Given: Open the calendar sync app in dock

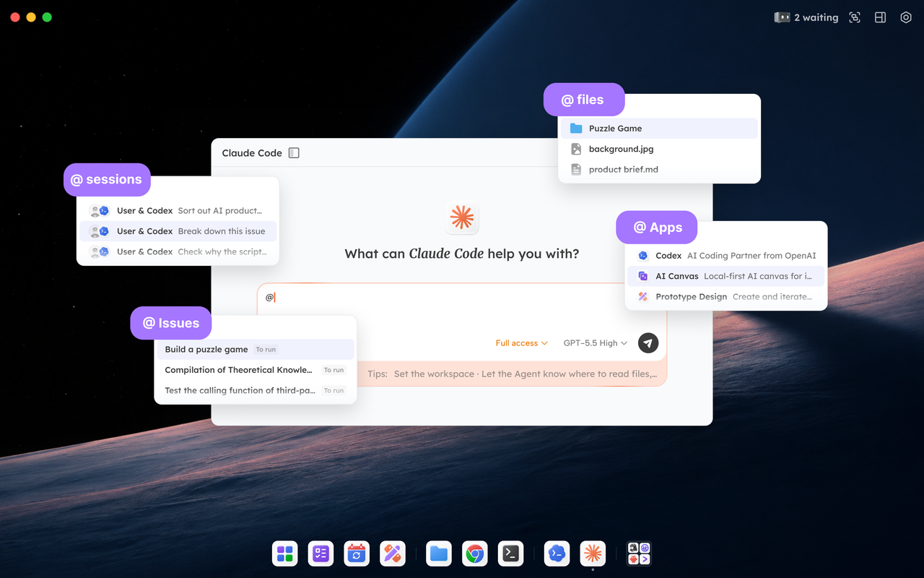Looking at the screenshot, I should click(357, 554).
